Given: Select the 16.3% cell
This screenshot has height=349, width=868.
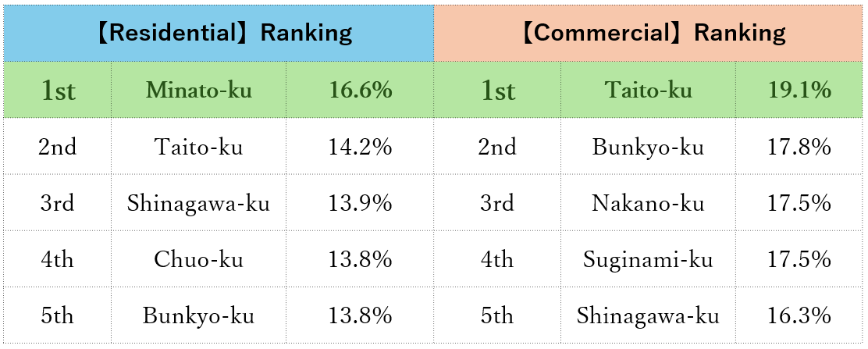Looking at the screenshot, I should [799, 315].
